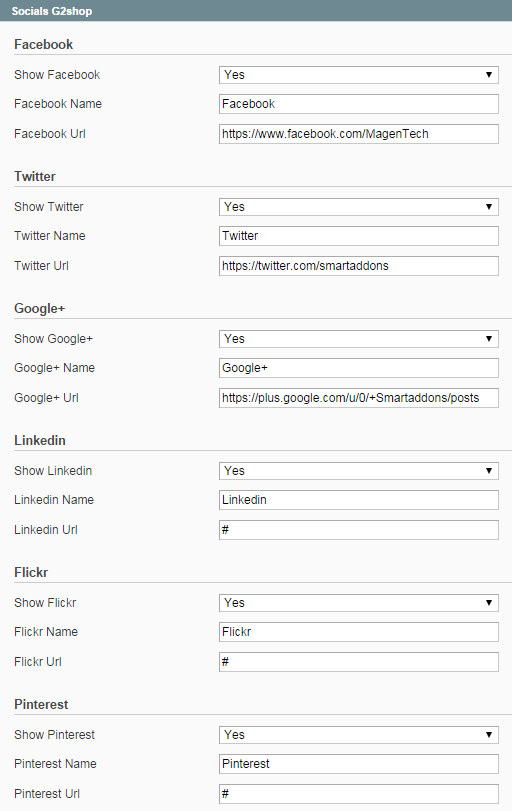Click the Pinterest Name text field
This screenshot has height=811, width=512.
point(358,763)
